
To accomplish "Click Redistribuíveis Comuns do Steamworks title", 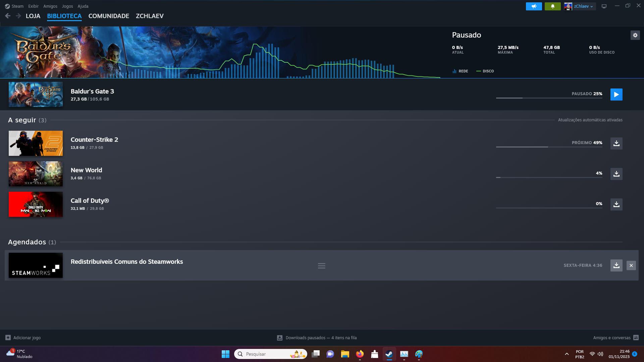I will pyautogui.click(x=127, y=261).
